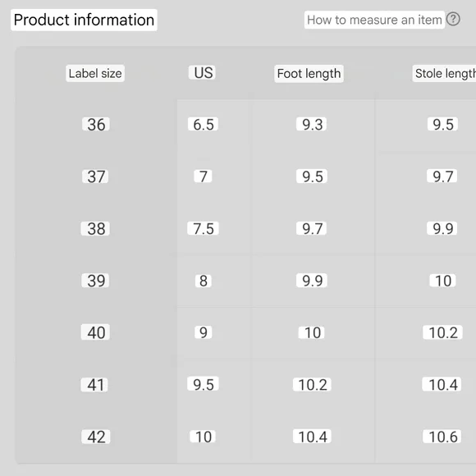Click foot length 9.3 value
This screenshot has height=476, width=476.
click(x=312, y=125)
